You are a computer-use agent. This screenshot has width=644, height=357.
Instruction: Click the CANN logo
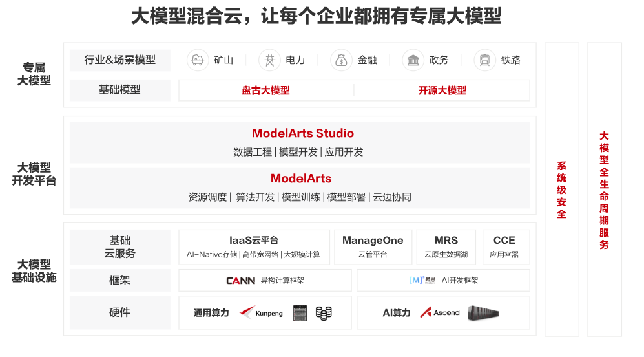241,281
